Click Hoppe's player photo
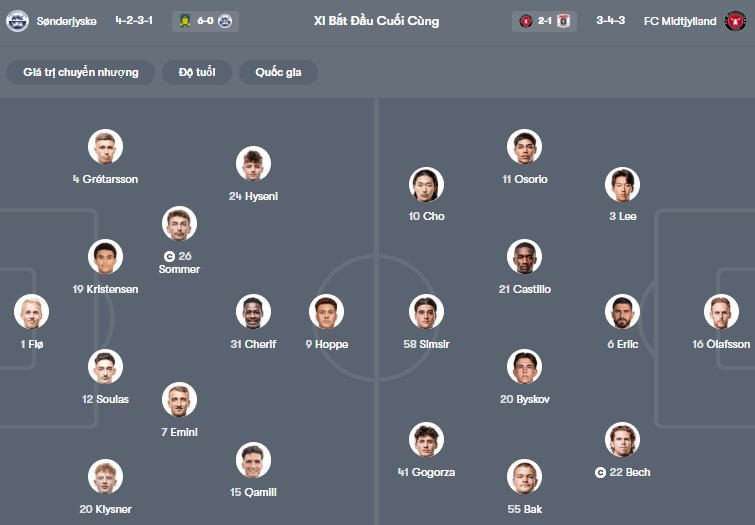The height and width of the screenshot is (525, 755). [327, 312]
